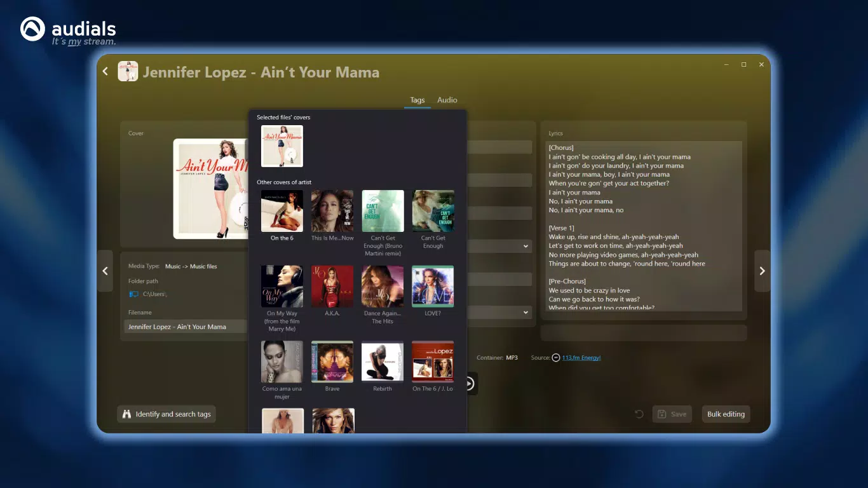
Task: Pick the Como ama una mujer cover
Action: click(x=282, y=362)
